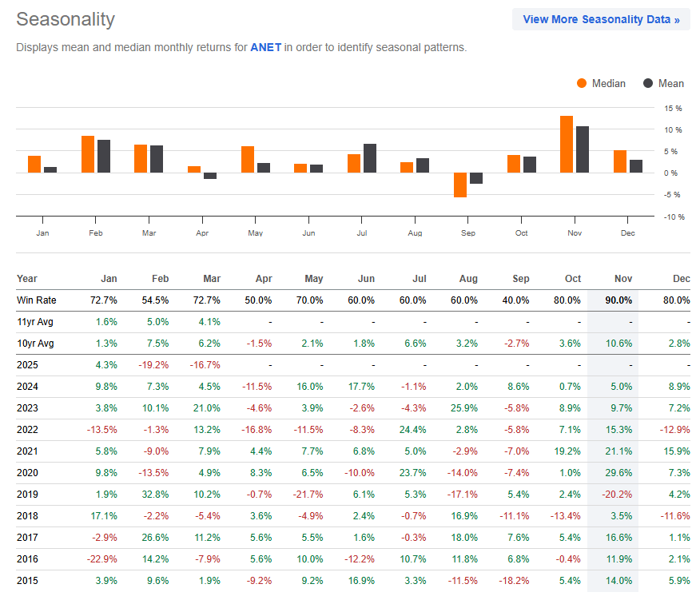Click the orange Median legend dot

[582, 83]
